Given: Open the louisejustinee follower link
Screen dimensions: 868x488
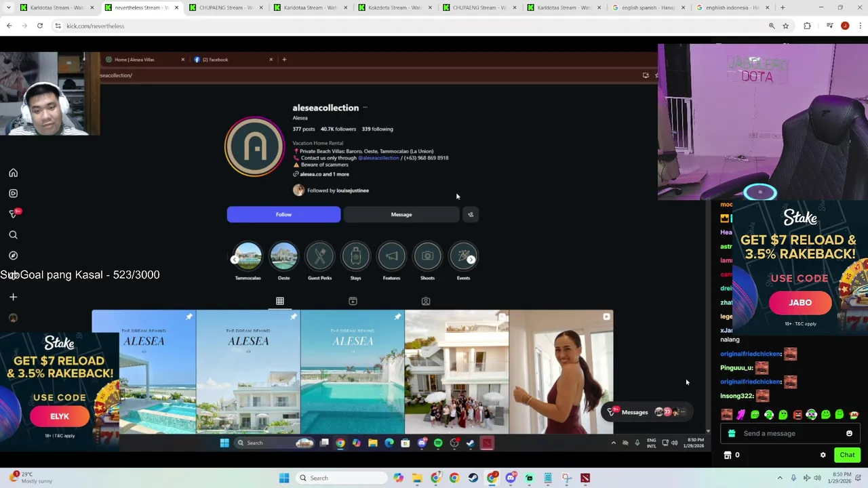Looking at the screenshot, I should tap(353, 190).
